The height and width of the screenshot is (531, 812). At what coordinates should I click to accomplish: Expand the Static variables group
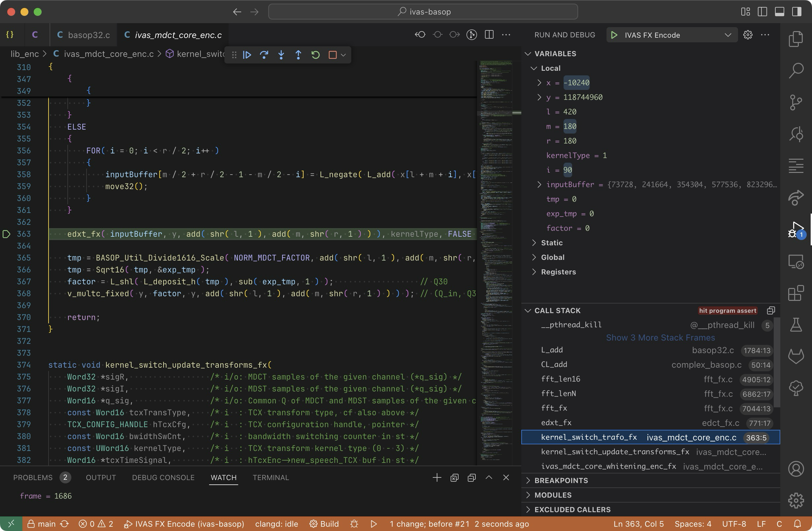pos(551,243)
